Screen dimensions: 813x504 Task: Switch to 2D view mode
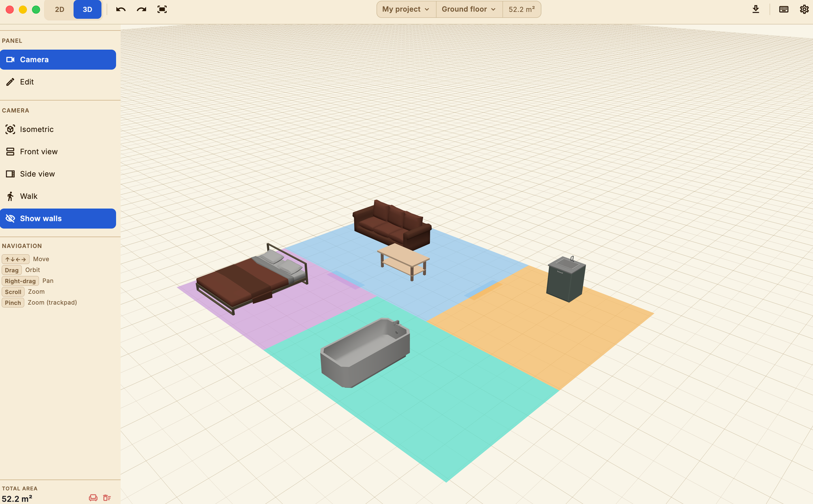tap(59, 9)
